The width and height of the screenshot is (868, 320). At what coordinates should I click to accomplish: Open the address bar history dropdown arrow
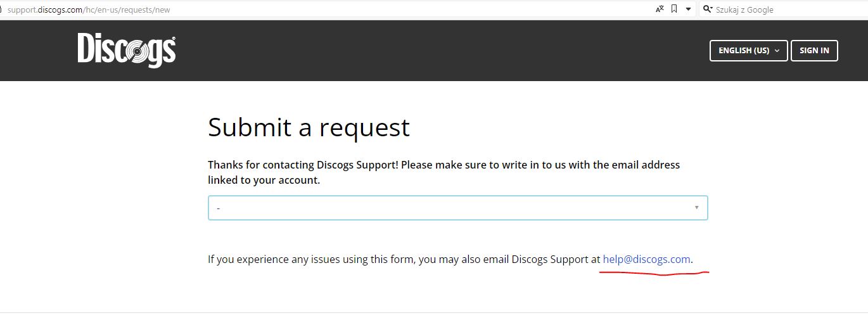(688, 10)
